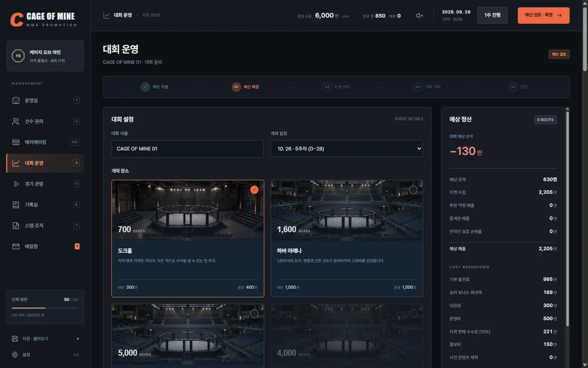Go to 05 정산 step
The height and width of the screenshot is (368, 588).
pos(518,87)
